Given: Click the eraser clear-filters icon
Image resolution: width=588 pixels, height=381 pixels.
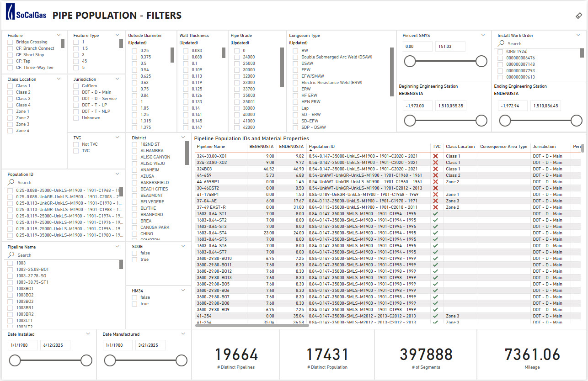Looking at the screenshot, I should point(579,16).
